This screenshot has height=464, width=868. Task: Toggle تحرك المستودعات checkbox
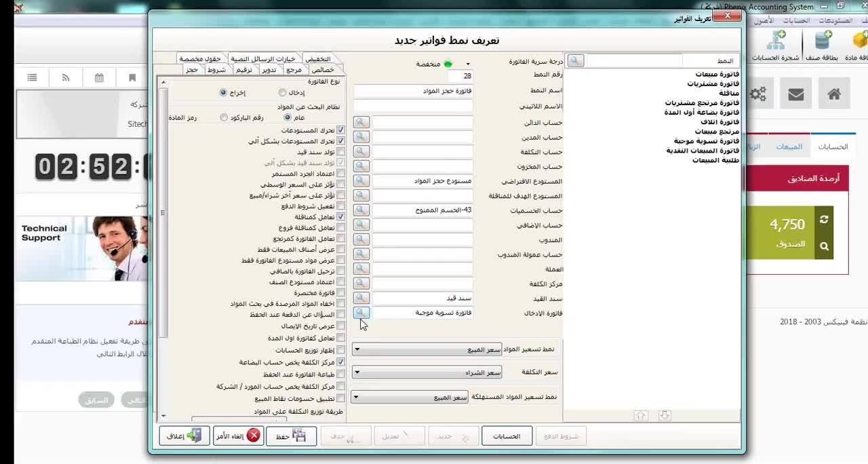pos(340,130)
